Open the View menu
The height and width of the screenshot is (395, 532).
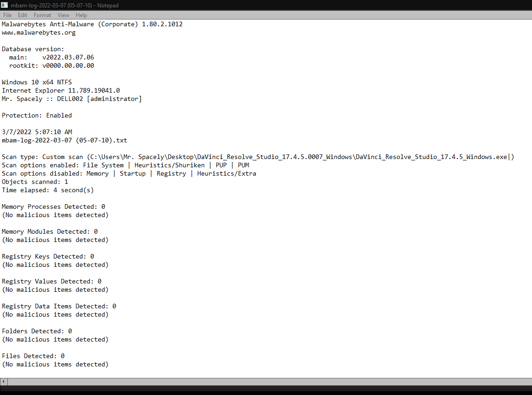[63, 15]
